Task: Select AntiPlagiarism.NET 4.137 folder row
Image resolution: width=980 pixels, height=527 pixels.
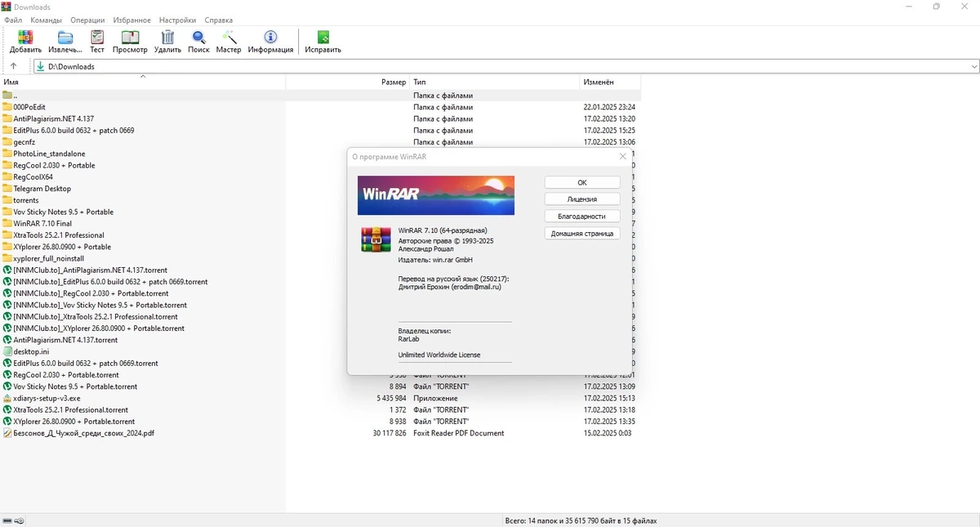Action: tap(54, 118)
